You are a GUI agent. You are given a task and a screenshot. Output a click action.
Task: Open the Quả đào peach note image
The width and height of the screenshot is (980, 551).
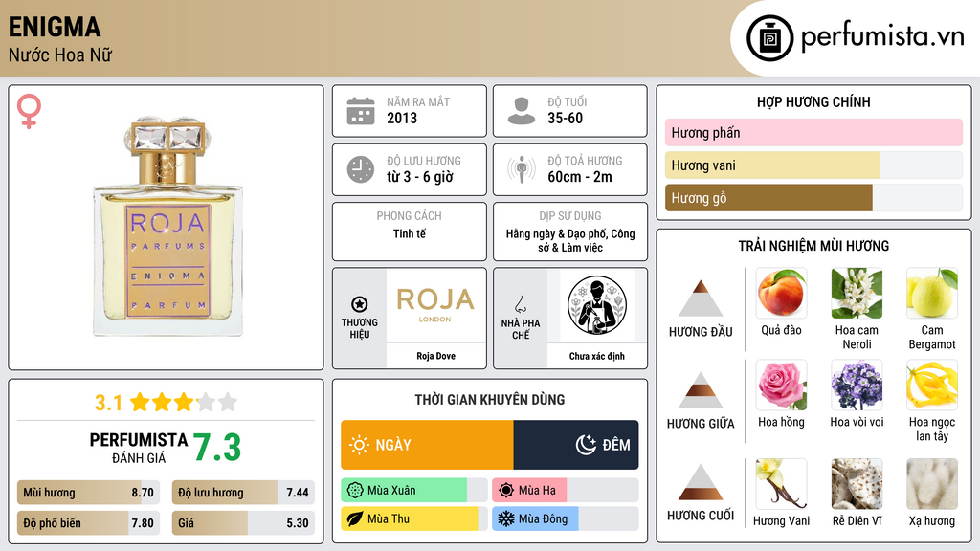tap(781, 294)
